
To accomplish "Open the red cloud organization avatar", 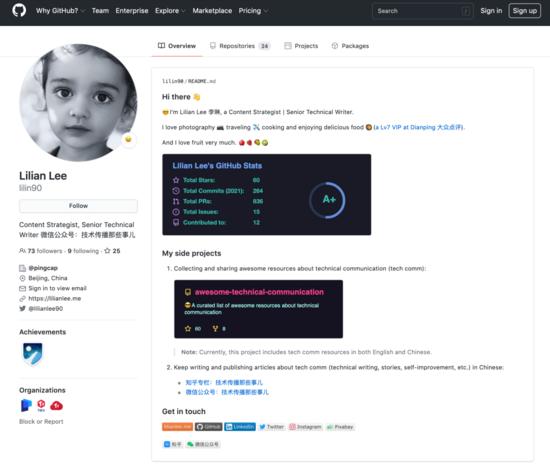I will 56,406.
